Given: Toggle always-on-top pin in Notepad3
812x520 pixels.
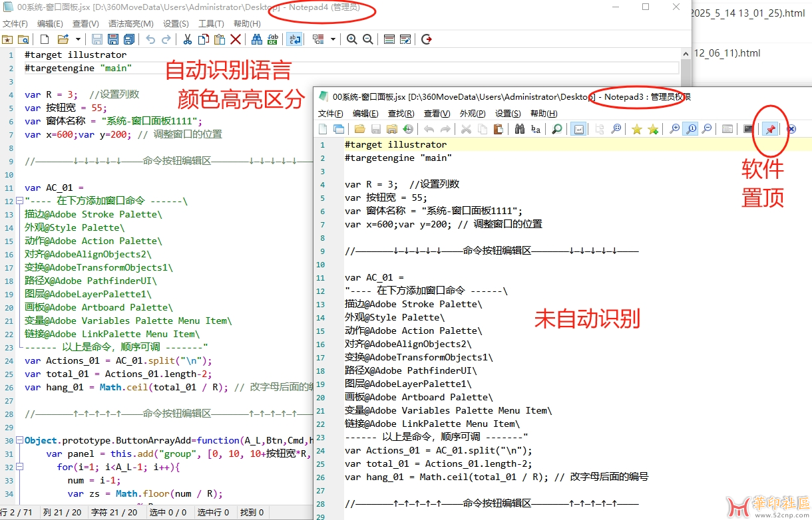Looking at the screenshot, I should (770, 129).
